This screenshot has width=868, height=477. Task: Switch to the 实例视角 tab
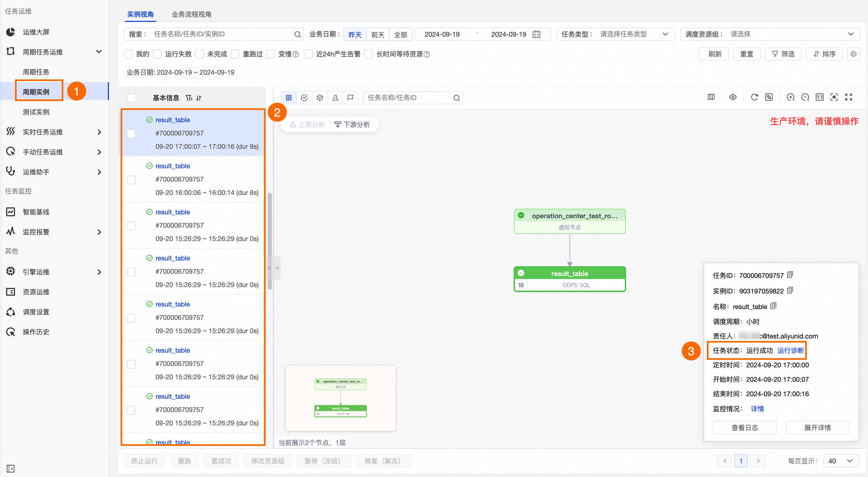[x=140, y=14]
